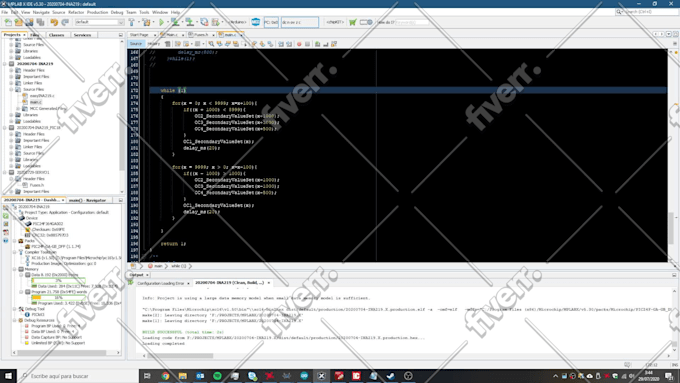The image size is (680, 383).
Task: Open the Navigate menu
Action: coord(41,12)
